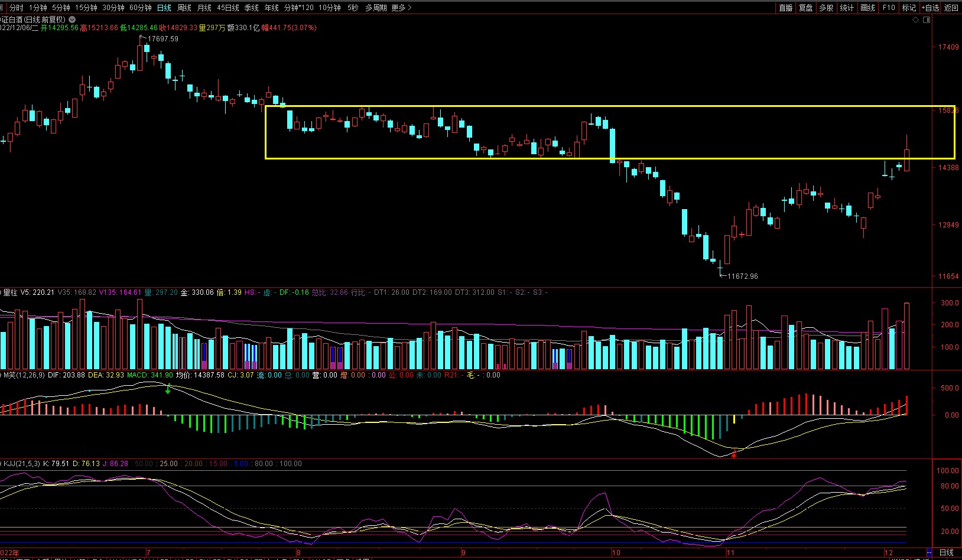Screen dimensions: 962x560
Task: Click the red up arrow on MACD
Action: pyautogui.click(x=734, y=454)
